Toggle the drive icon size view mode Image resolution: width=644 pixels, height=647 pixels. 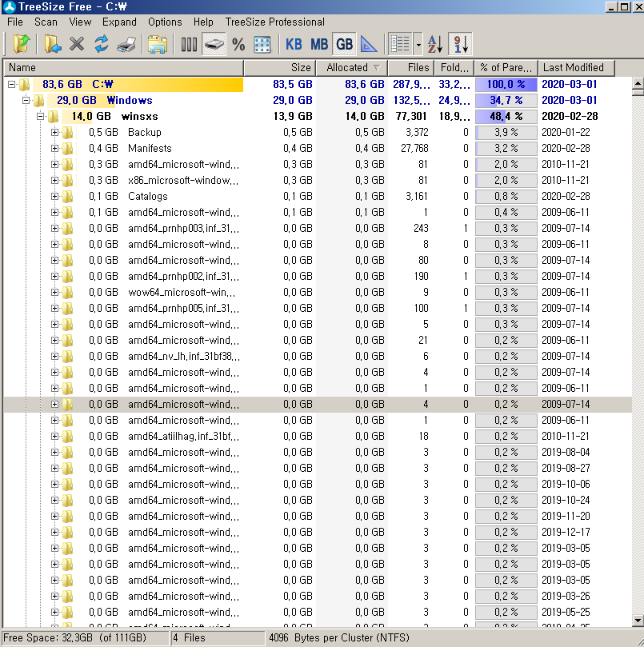(214, 44)
